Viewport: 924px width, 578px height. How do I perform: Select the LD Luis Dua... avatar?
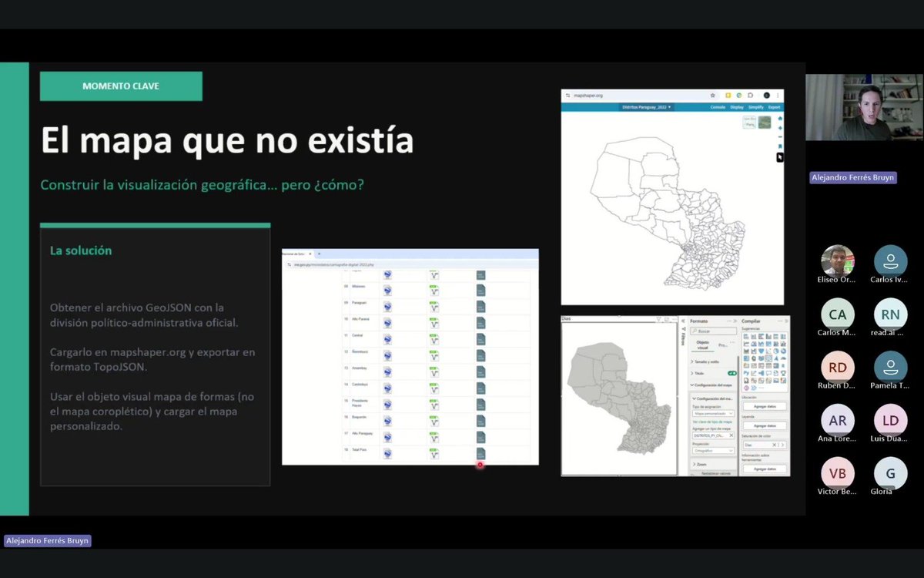[x=890, y=420]
